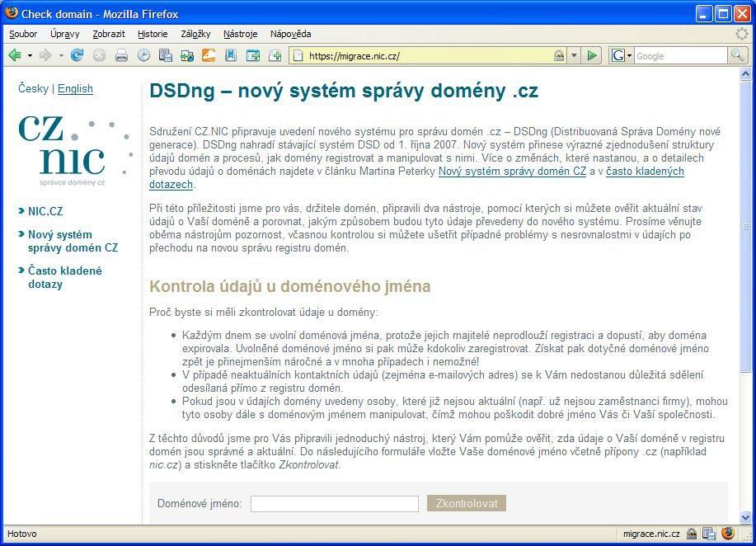Open the Historie menu
This screenshot has width=756, height=546.
pos(153,34)
